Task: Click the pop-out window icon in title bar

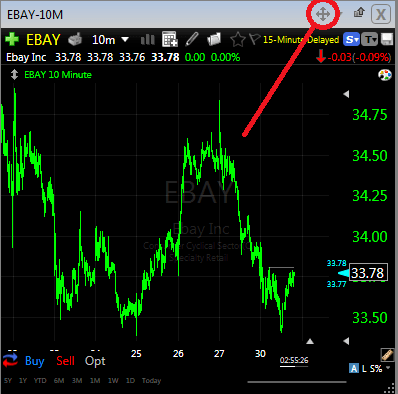Action: click(359, 13)
